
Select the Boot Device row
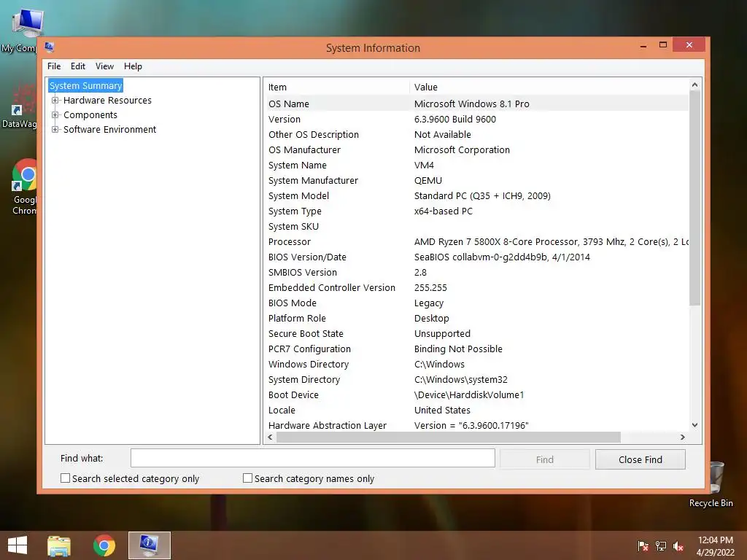coord(476,394)
